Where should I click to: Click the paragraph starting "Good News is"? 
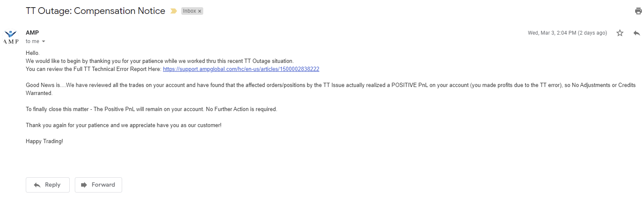pos(254,85)
